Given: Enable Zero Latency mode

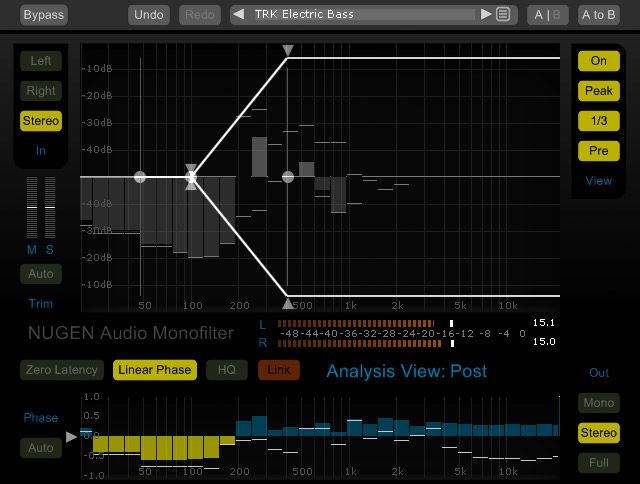Looking at the screenshot, I should point(62,370).
